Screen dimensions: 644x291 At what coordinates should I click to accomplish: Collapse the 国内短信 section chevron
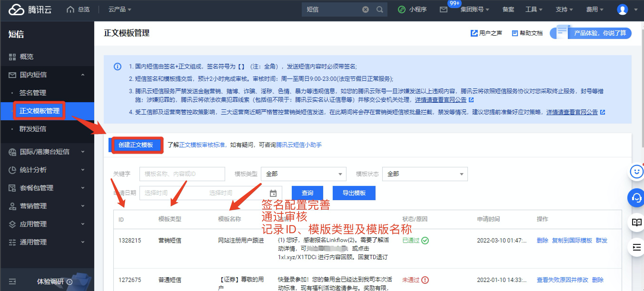point(83,75)
